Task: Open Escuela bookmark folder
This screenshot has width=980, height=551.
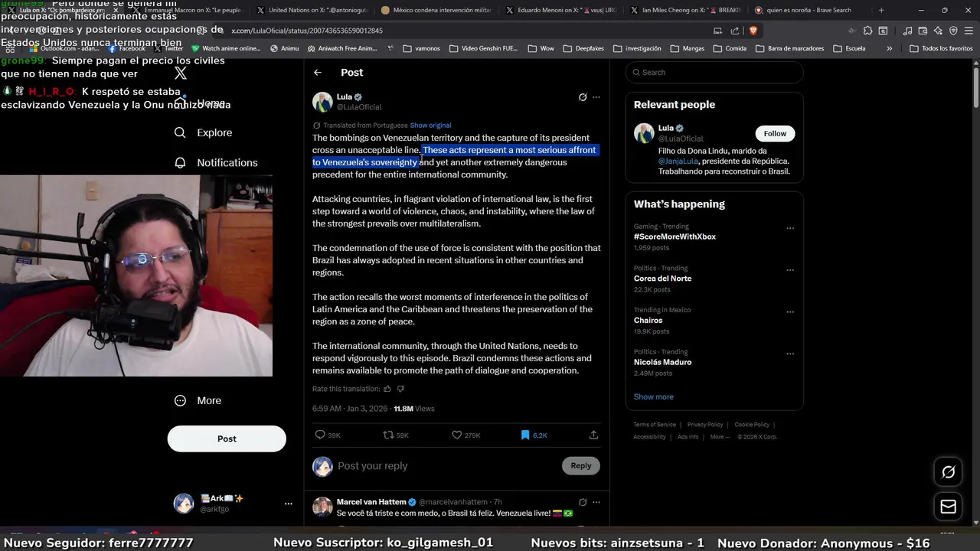Action: click(x=849, y=48)
